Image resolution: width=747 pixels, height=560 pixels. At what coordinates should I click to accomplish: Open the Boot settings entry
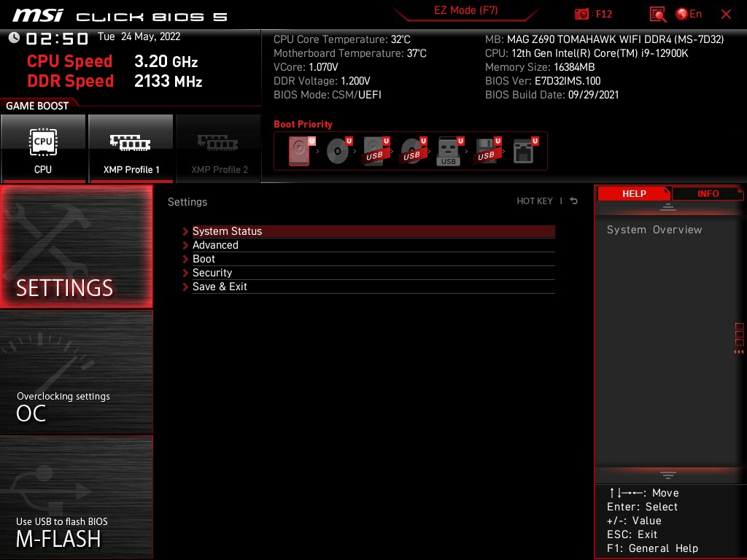pyautogui.click(x=373, y=259)
